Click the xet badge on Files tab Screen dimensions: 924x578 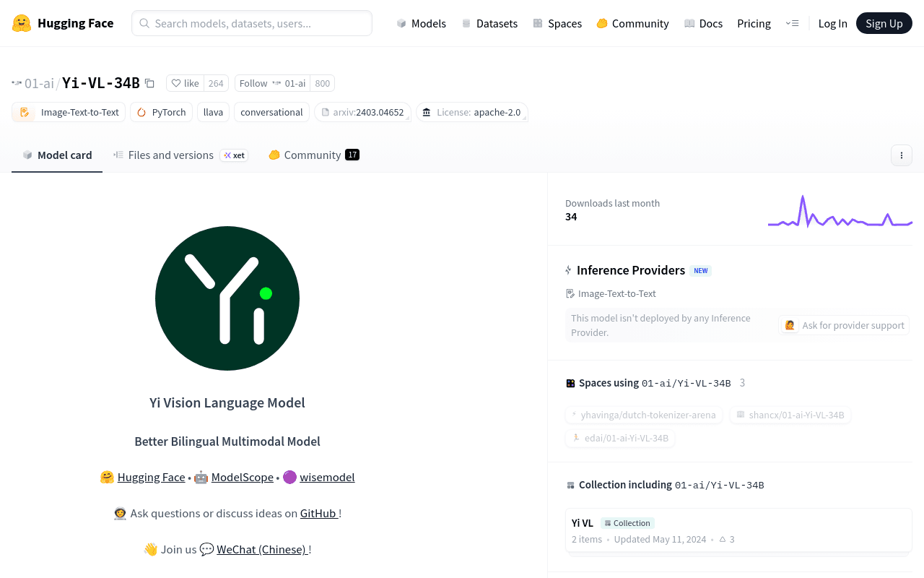(234, 155)
